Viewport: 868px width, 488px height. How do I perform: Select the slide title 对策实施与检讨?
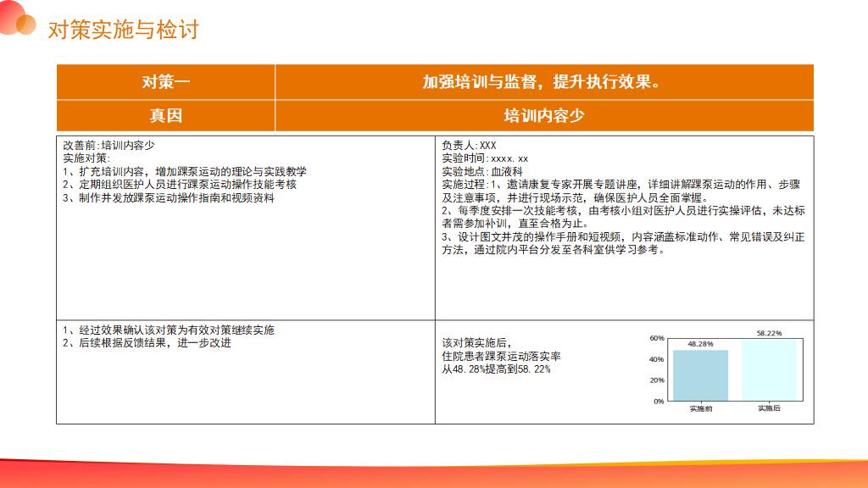(x=123, y=30)
